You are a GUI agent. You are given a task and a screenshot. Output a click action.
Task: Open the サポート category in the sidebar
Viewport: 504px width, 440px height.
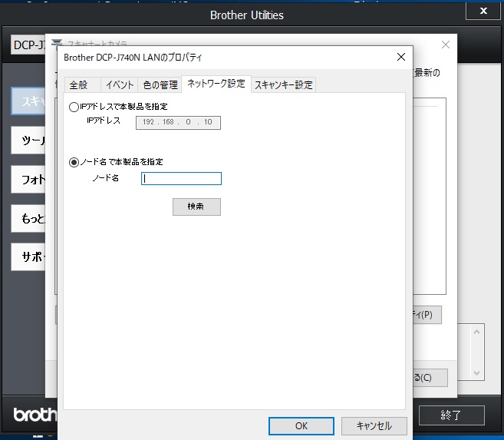coord(31,256)
